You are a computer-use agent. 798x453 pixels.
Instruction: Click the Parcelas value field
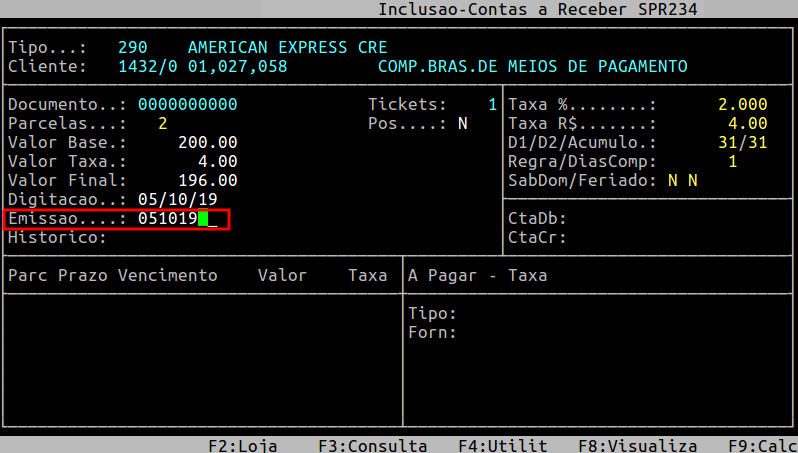click(162, 124)
